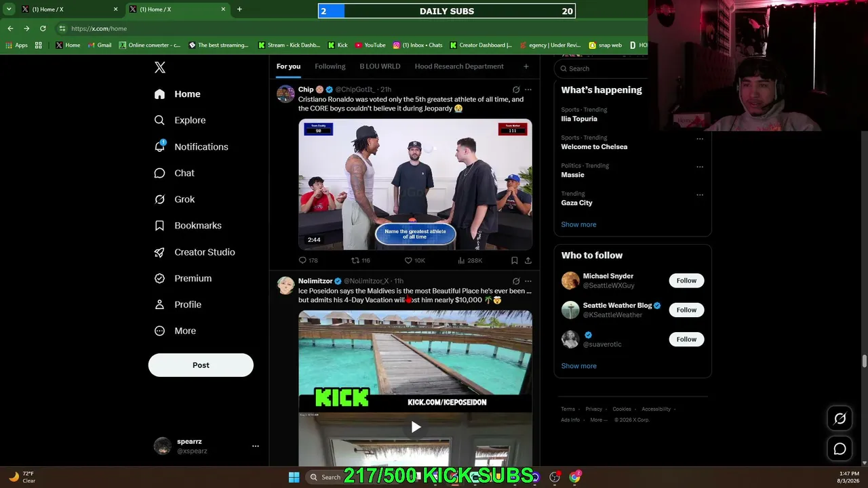Play the Ice Poseidon Maldives video
This screenshot has height=488, width=868.
(416, 427)
